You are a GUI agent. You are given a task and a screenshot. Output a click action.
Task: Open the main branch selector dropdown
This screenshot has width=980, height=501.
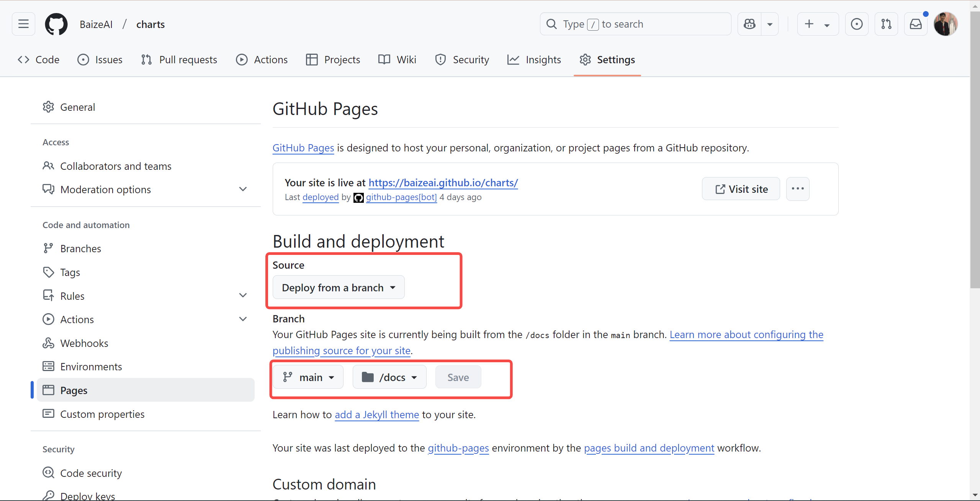[x=308, y=377]
